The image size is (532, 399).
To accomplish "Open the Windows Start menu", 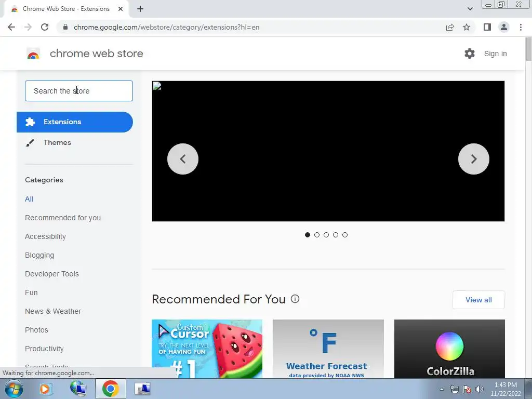I will 14,389.
